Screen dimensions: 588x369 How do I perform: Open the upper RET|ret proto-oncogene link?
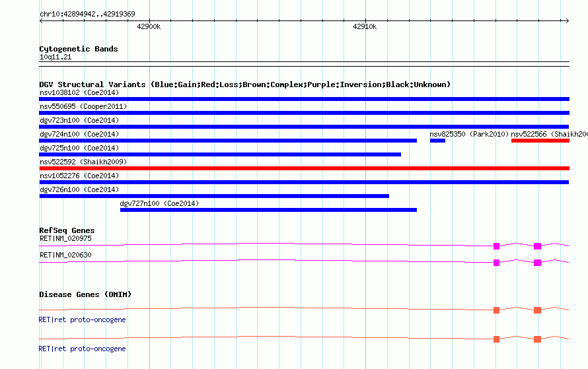click(82, 319)
